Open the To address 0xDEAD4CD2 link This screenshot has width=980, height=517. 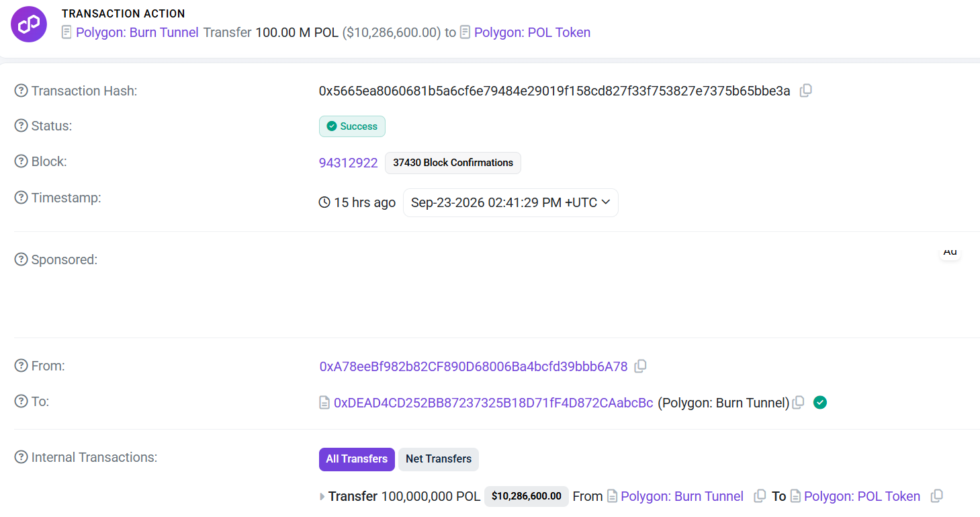[494, 403]
